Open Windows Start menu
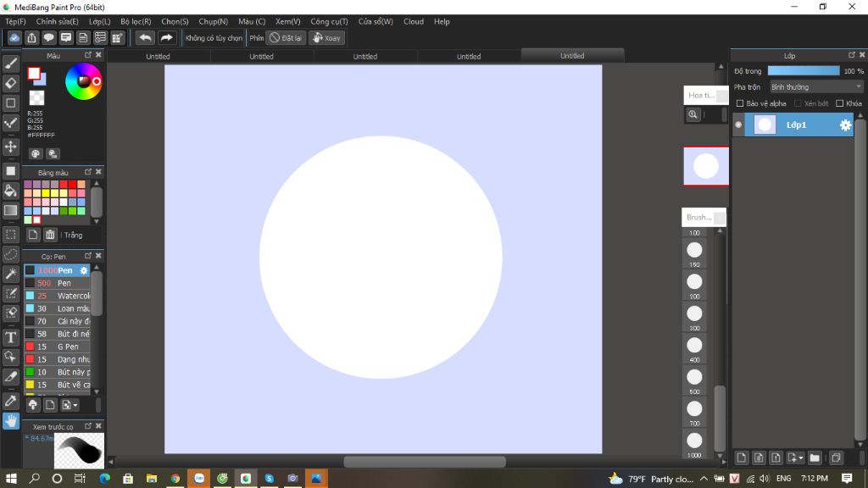Viewport: 868px width, 488px height. [x=10, y=479]
